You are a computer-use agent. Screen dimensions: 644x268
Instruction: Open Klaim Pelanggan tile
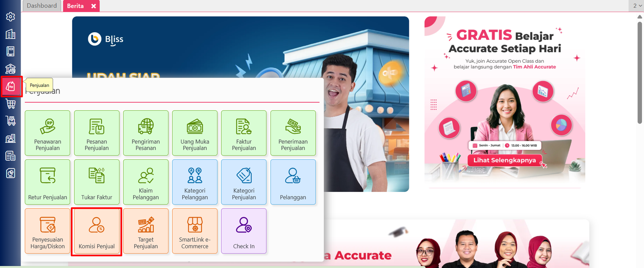pyautogui.click(x=146, y=182)
